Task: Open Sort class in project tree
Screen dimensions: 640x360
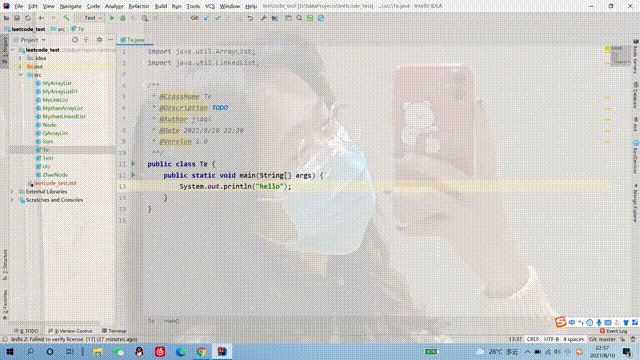Action: [48, 142]
